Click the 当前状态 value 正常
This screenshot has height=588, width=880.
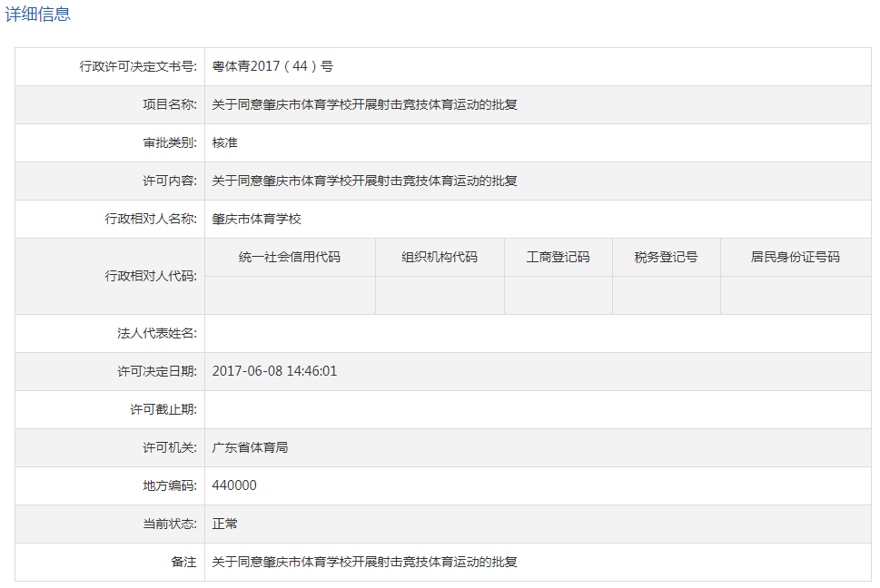click(224, 524)
